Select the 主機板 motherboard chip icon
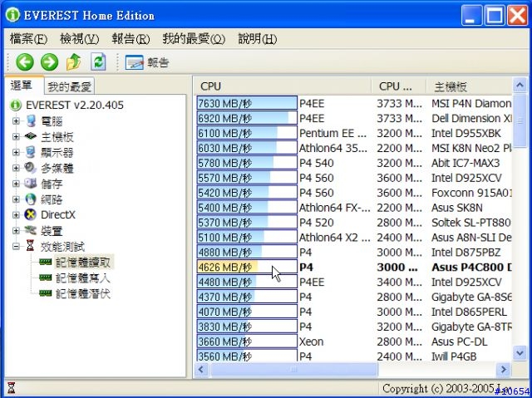532x398 pixels. 31,136
